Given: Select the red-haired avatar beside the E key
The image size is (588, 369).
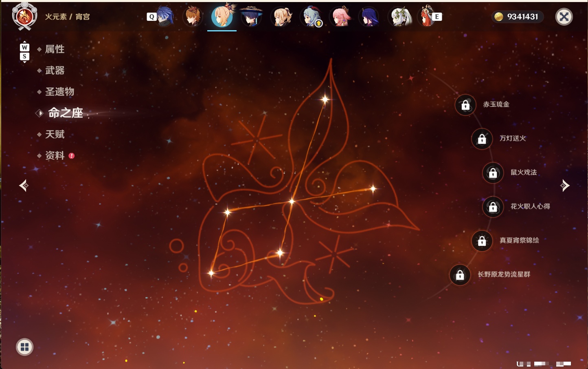Looking at the screenshot, I should coord(426,16).
